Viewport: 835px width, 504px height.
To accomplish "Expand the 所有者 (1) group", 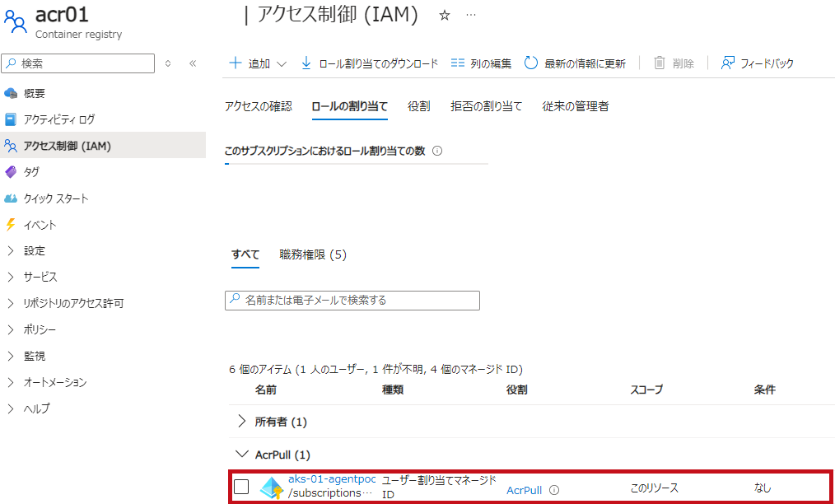I will pyautogui.click(x=242, y=422).
